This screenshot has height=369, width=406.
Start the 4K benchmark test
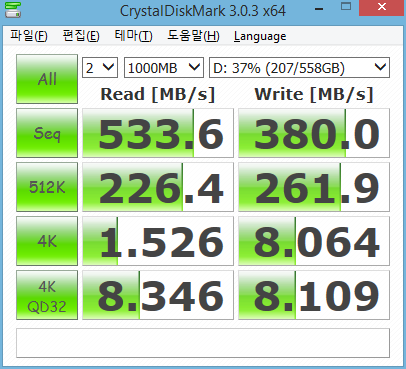pyautogui.click(x=47, y=241)
